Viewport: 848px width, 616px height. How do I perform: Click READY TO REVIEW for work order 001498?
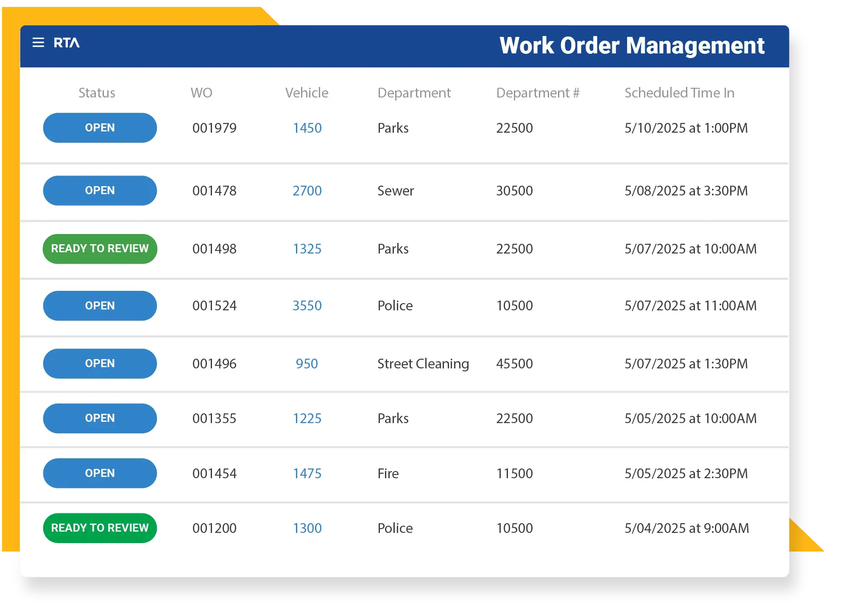pos(100,248)
